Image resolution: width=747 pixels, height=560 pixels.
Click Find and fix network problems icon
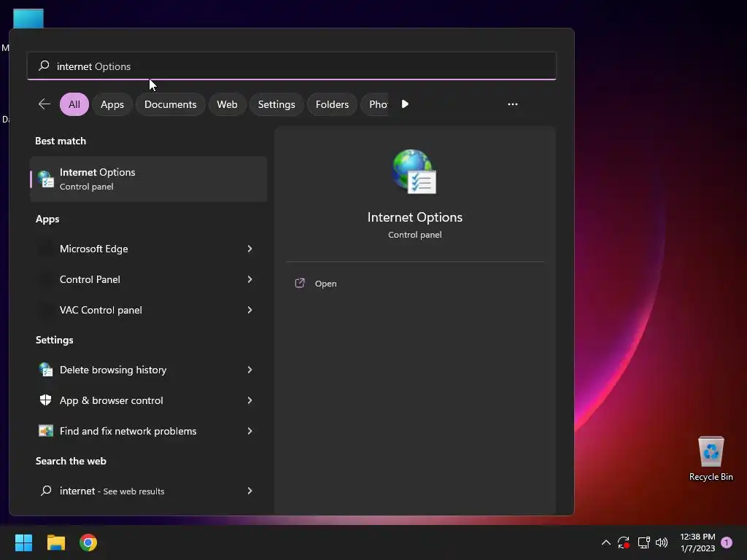coord(46,431)
